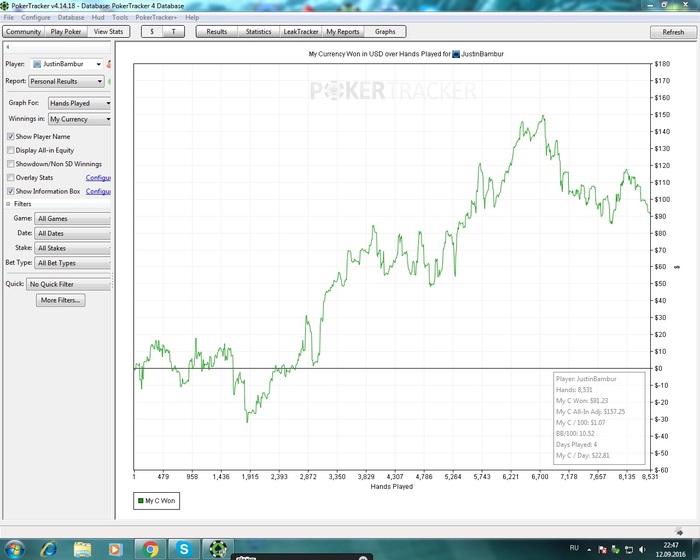This screenshot has width=700, height=560.
Task: Open Internet Explorer from the taskbar
Action: click(x=48, y=549)
